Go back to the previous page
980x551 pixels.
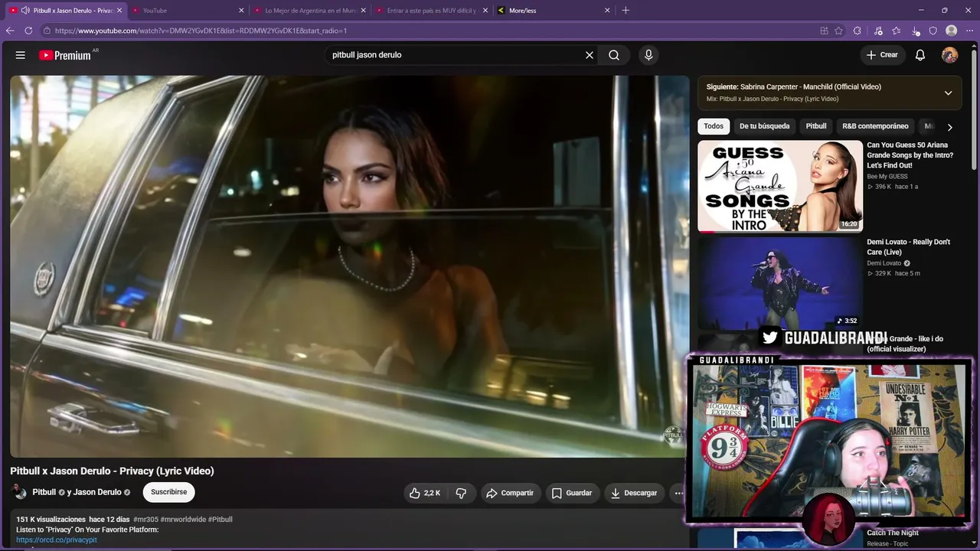[x=10, y=31]
